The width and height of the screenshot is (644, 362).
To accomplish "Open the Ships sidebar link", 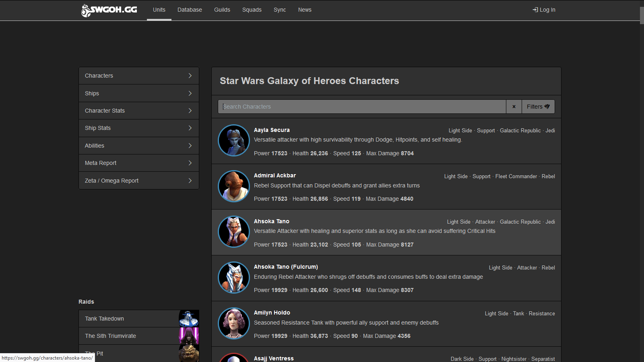I will click(x=139, y=93).
